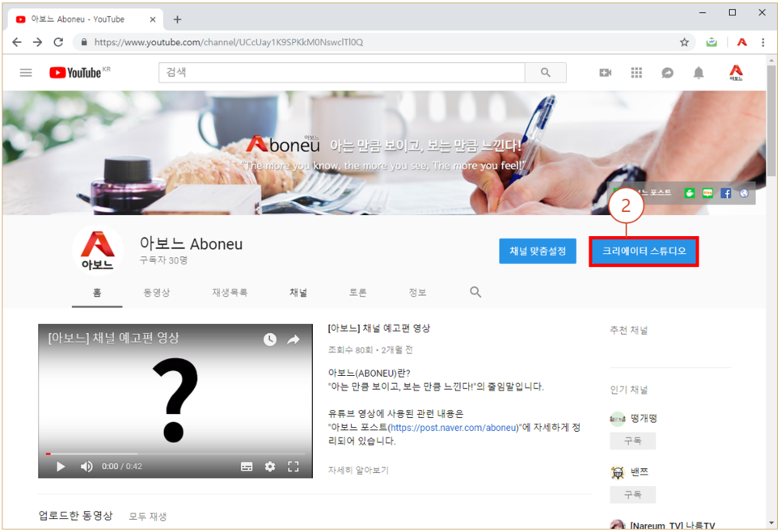Click 자세히 알아보기 link
781x532 pixels.
click(x=358, y=470)
